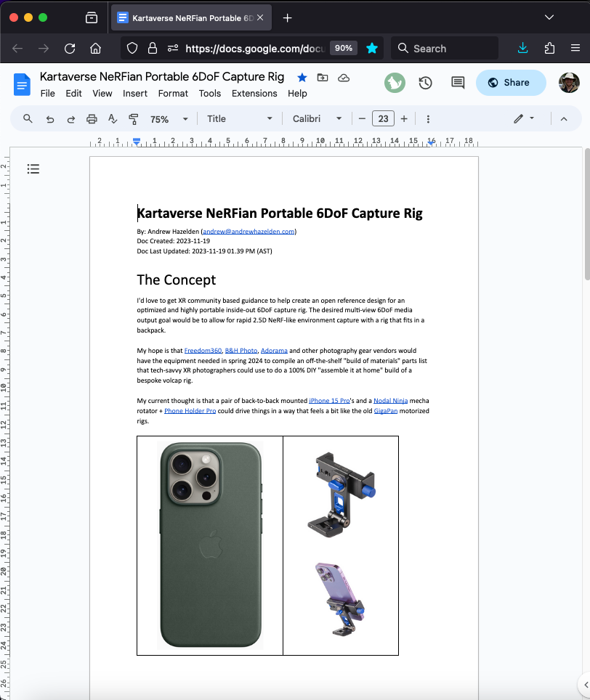The width and height of the screenshot is (590, 700).
Task: Open the Title paragraph style dropdown
Action: click(239, 119)
